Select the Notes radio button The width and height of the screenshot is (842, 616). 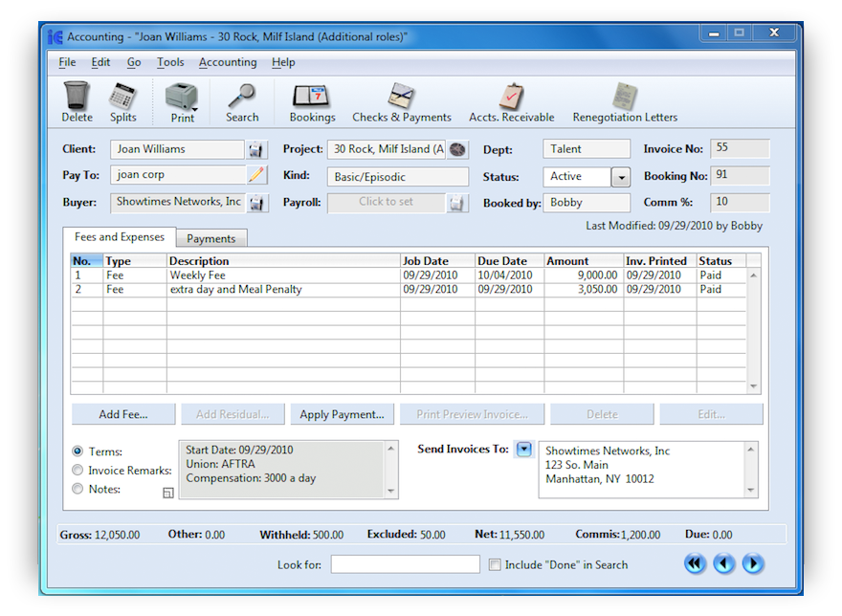(x=78, y=489)
